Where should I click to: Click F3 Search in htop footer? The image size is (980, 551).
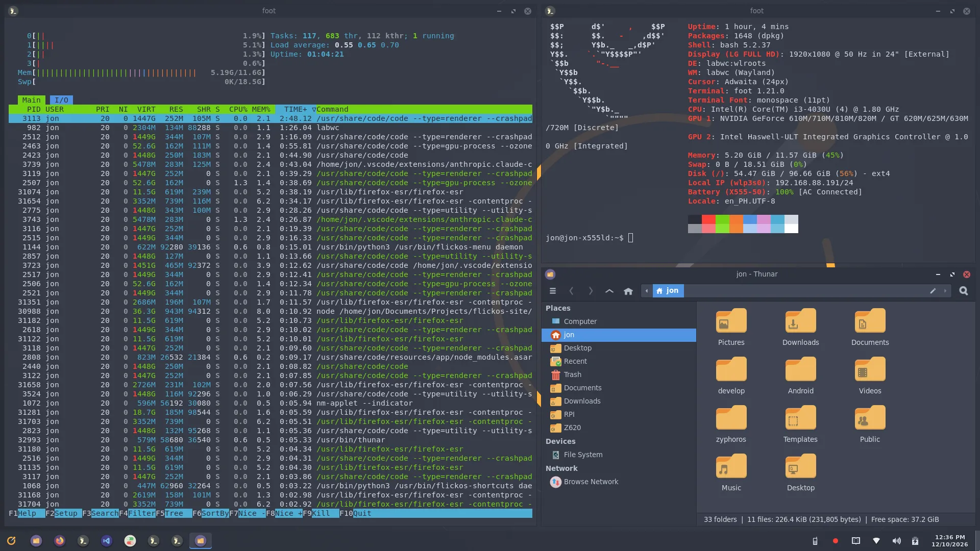click(x=101, y=513)
